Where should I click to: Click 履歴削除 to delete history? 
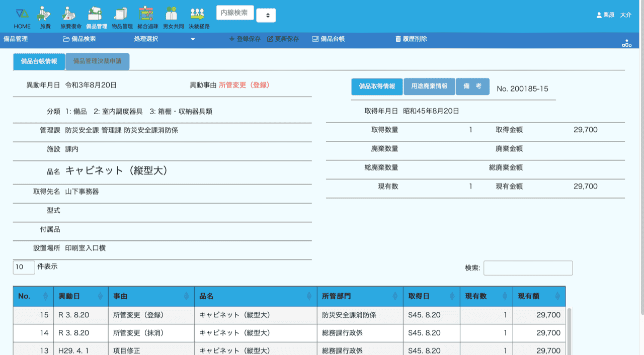[x=411, y=39]
